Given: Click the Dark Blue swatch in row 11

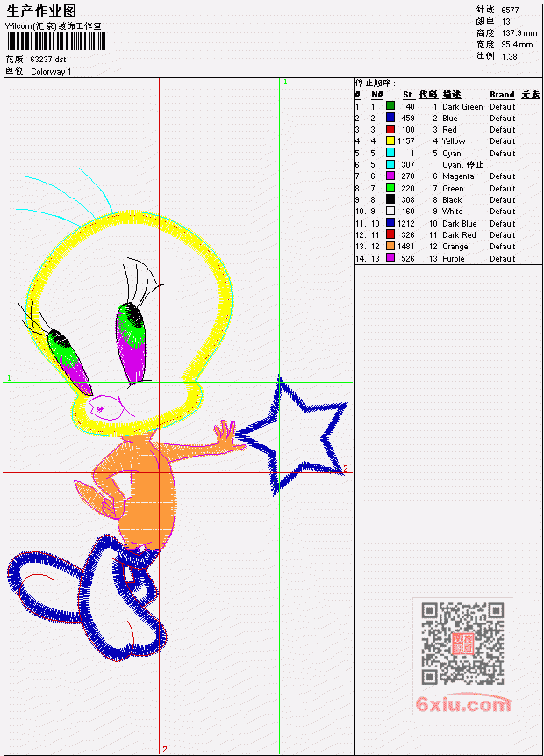Looking at the screenshot, I should point(390,223).
